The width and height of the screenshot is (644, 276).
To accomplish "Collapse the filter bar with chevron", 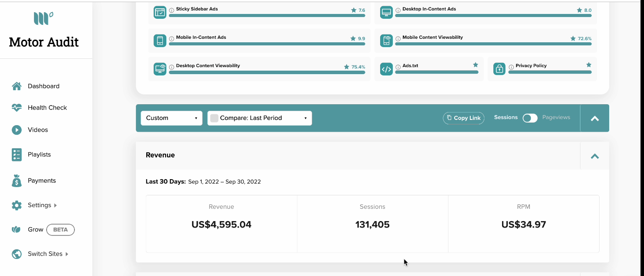I will pyautogui.click(x=595, y=118).
